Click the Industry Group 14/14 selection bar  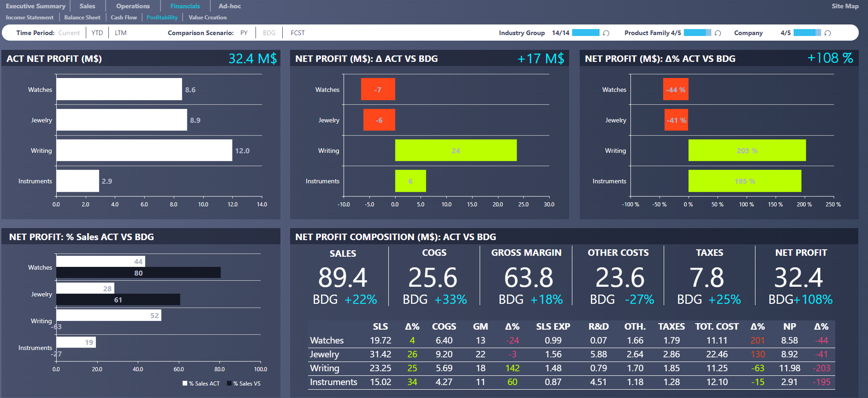point(586,33)
